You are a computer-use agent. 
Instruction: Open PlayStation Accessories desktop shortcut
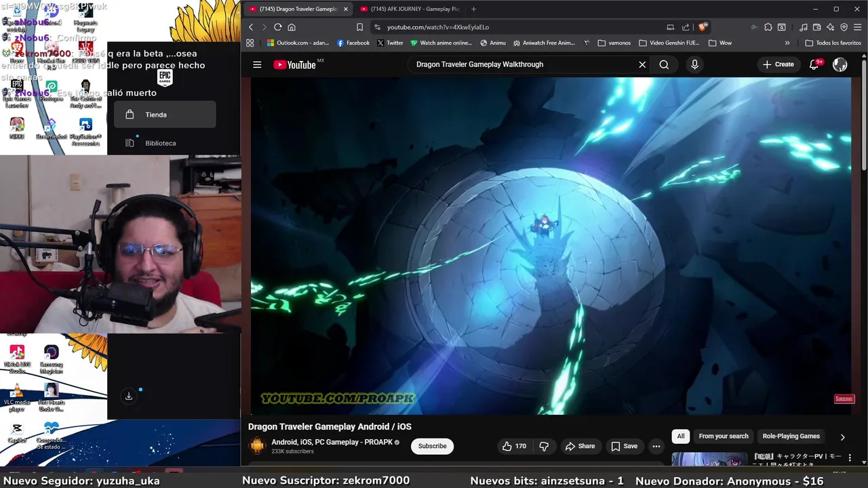click(85, 131)
